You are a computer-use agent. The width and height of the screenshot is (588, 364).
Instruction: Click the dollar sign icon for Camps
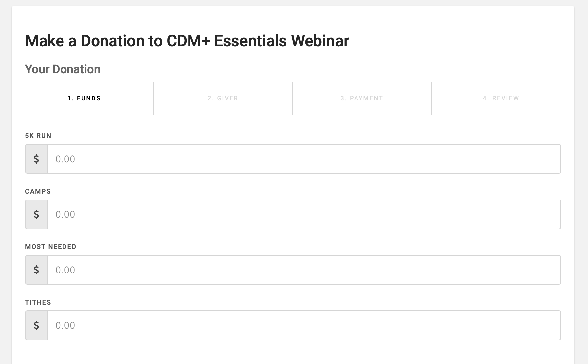click(x=36, y=214)
